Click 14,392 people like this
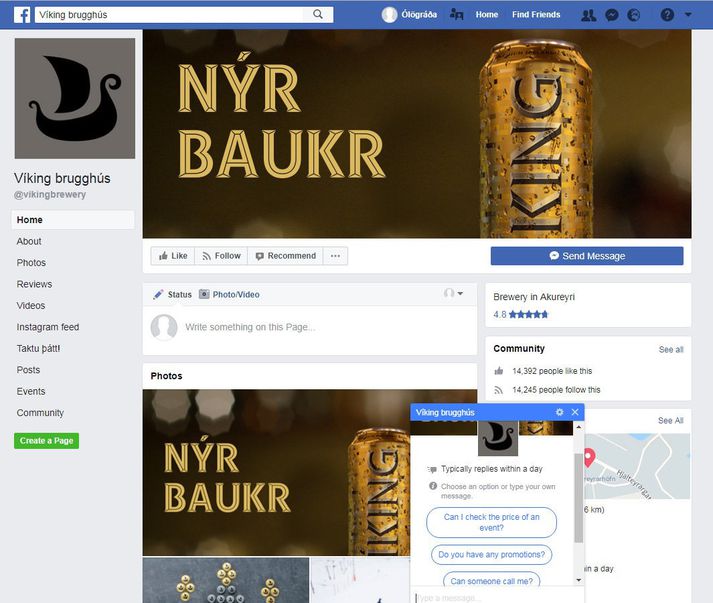Screen dimensions: 713x603 click(552, 371)
